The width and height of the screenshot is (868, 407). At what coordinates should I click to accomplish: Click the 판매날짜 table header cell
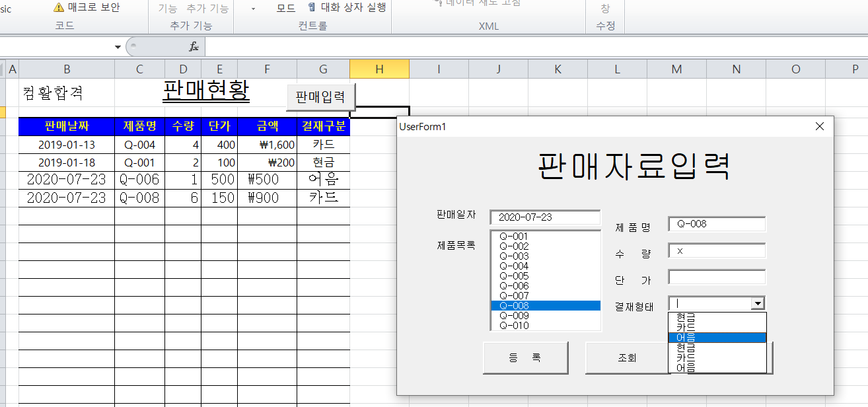[66, 126]
